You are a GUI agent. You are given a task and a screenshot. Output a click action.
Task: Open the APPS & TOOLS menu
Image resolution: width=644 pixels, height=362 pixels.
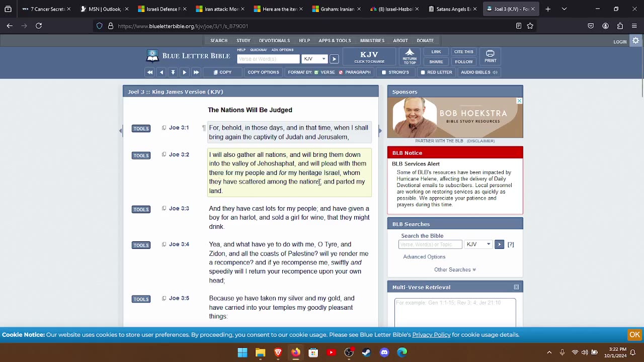click(335, 41)
